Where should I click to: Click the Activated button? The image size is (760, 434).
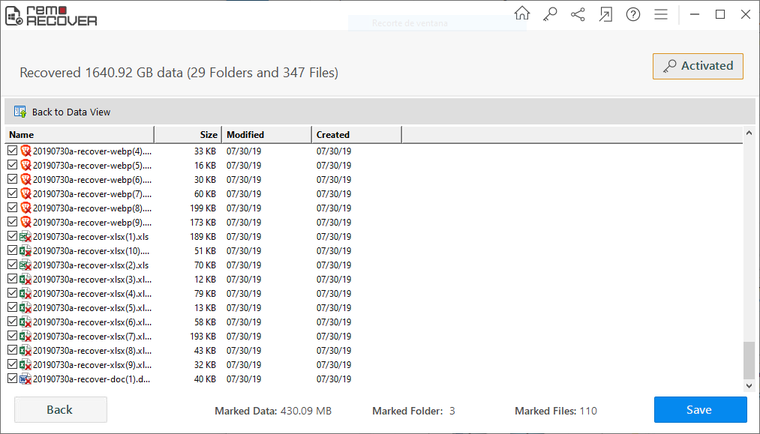[x=698, y=66]
